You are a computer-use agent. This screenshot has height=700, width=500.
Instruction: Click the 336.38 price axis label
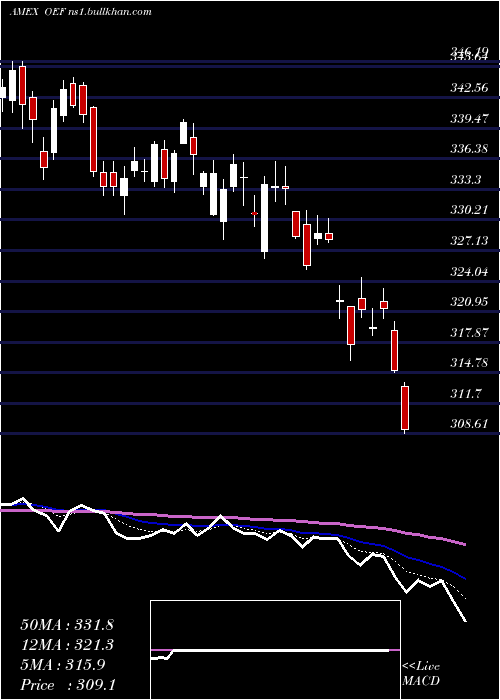point(469,149)
